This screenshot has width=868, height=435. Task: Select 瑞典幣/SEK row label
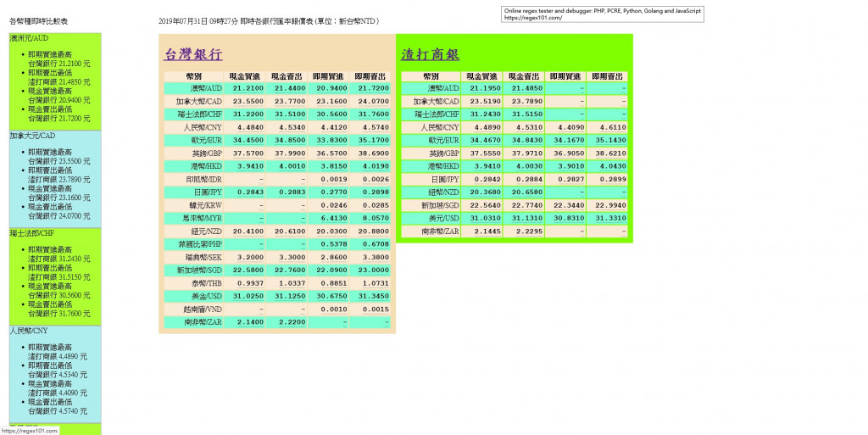tap(203, 257)
